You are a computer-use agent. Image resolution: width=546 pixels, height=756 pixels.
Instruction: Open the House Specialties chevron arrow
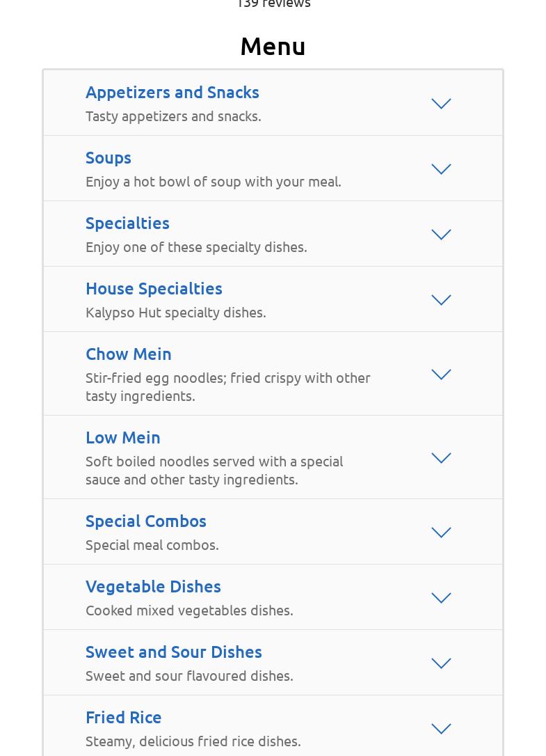click(x=441, y=299)
